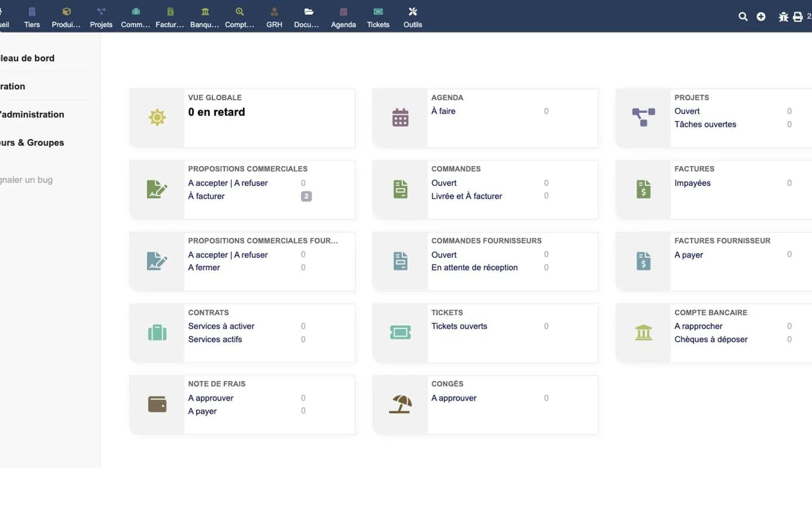Click '0 en retard' text
The width and height of the screenshot is (812, 517).
tap(216, 112)
